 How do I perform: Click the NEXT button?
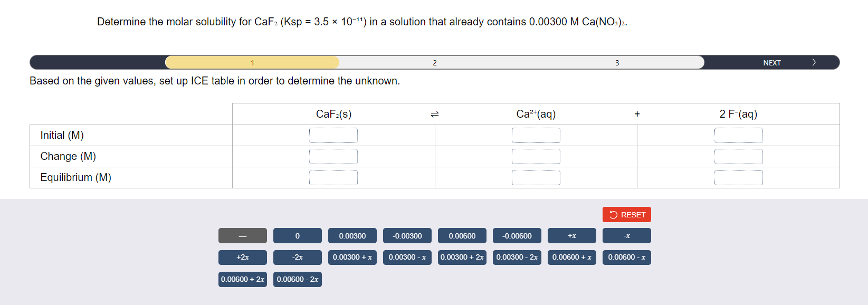771,62
